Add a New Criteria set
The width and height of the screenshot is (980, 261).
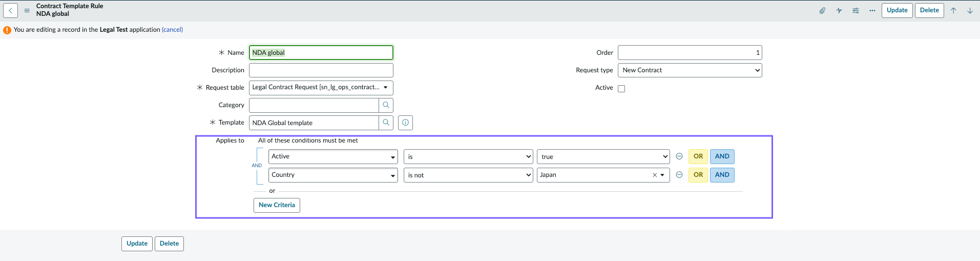[277, 205]
